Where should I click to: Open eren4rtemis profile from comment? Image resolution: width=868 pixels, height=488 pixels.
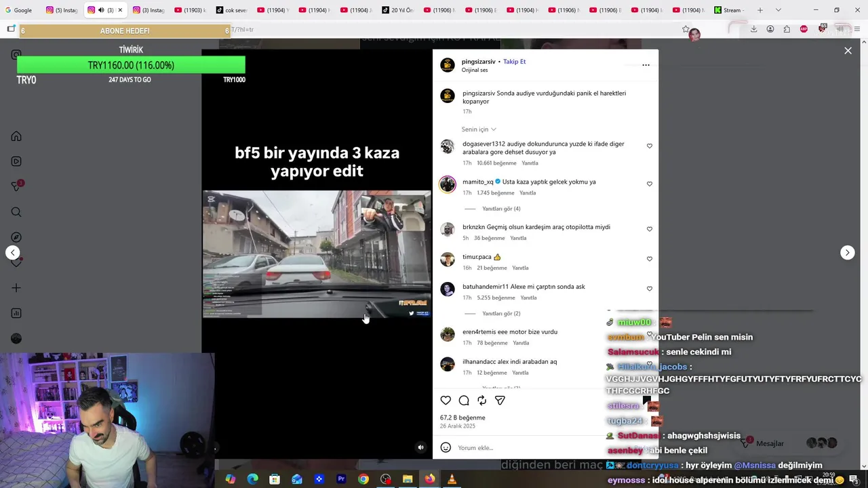479,332
